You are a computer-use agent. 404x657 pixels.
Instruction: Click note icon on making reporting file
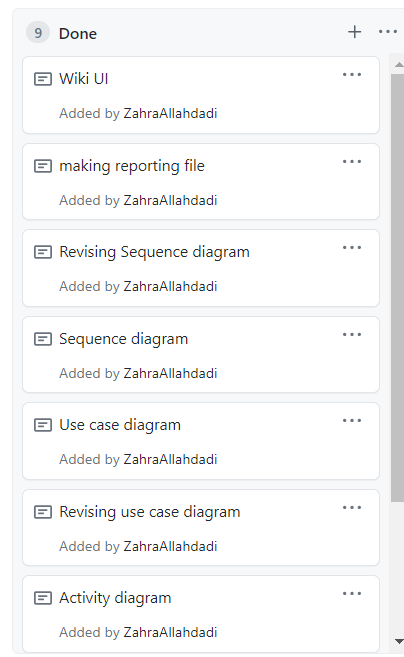pos(43,166)
